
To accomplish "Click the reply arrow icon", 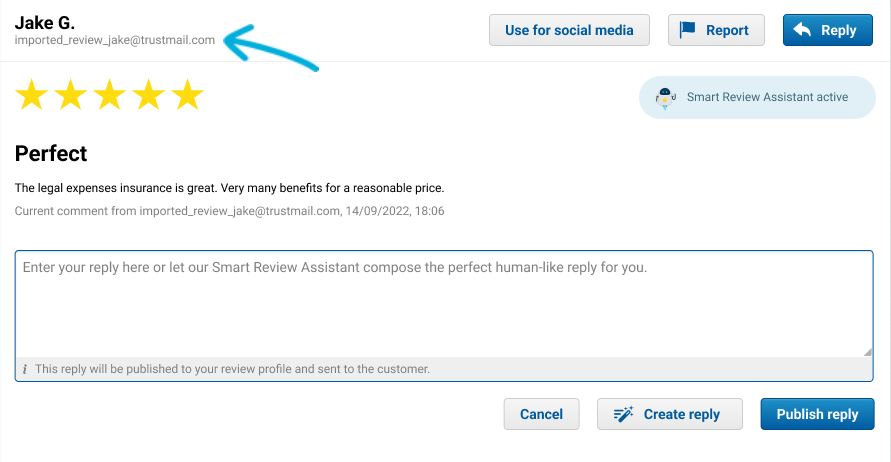I will (802, 30).
